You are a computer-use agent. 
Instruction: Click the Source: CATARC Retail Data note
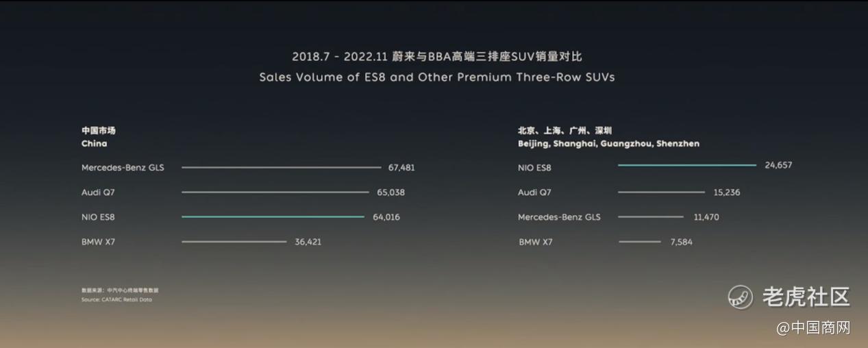click(116, 300)
